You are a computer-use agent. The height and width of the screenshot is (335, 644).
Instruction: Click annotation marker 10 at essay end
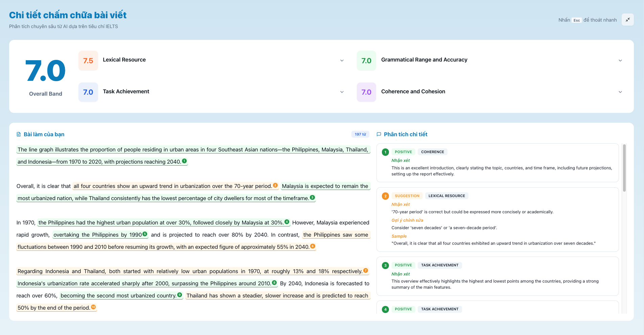[x=94, y=307]
